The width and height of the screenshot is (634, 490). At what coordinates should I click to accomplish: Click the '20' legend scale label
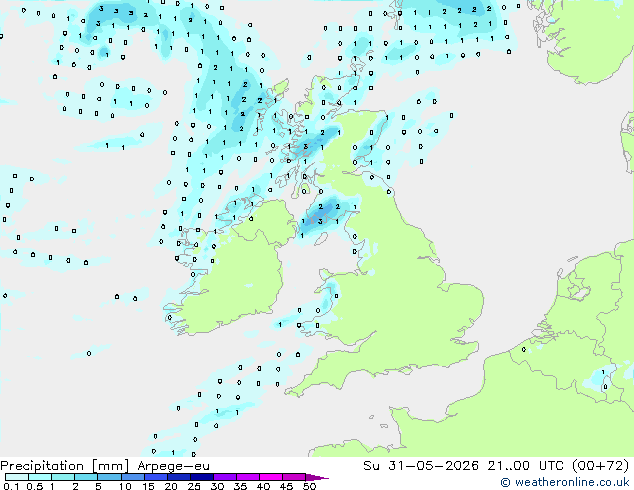(x=171, y=486)
